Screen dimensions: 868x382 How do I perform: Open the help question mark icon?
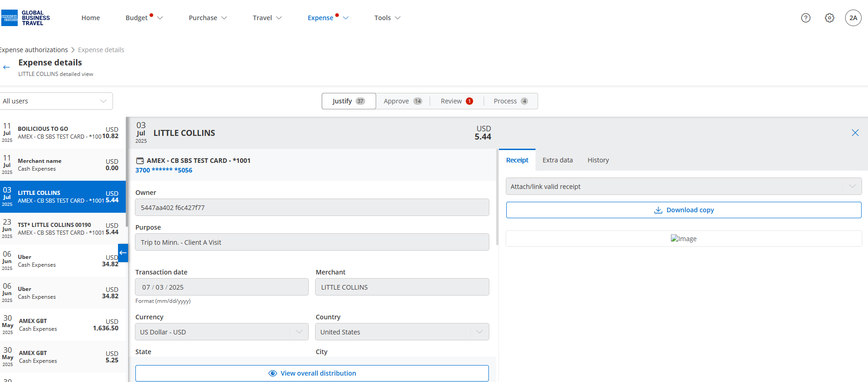point(806,18)
